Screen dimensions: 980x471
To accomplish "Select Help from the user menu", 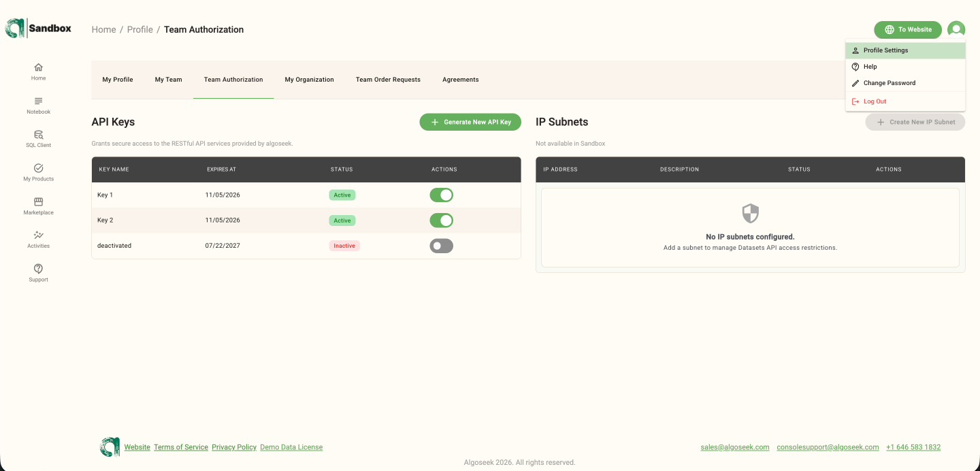I will tap(905, 67).
